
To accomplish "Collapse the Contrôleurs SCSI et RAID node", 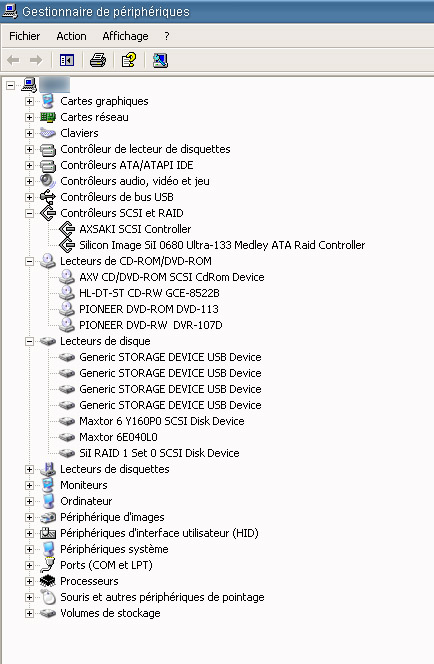I will click(x=29, y=213).
